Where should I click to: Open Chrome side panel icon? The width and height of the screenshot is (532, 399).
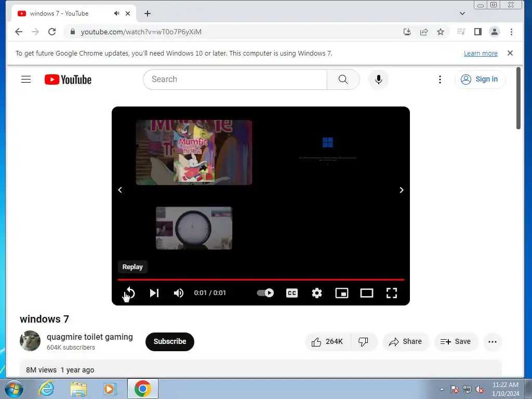tap(478, 32)
